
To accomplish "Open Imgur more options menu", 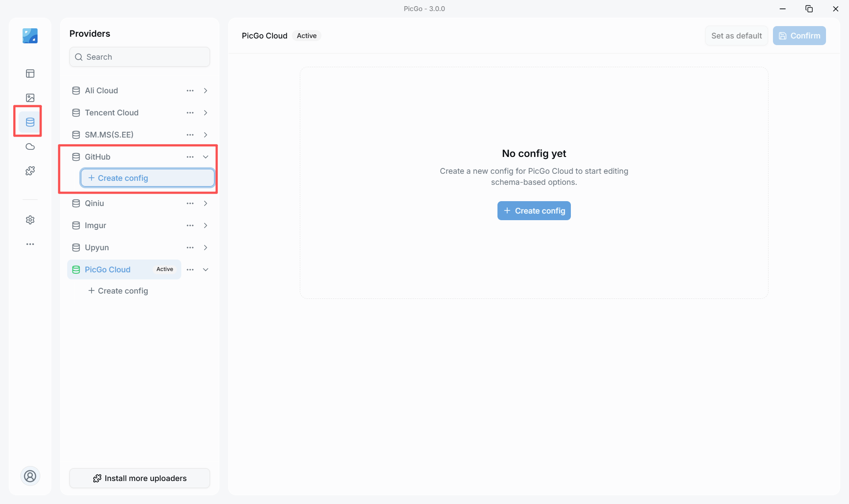I will (x=190, y=225).
